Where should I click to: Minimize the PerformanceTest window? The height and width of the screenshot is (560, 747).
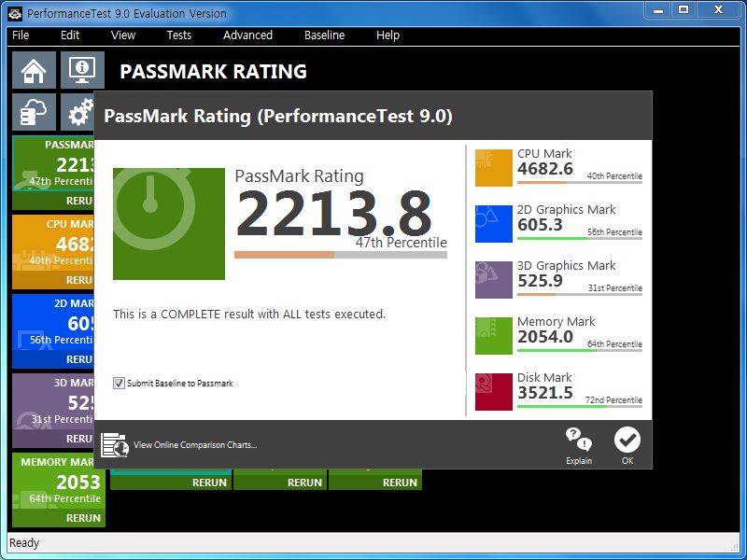click(x=658, y=10)
